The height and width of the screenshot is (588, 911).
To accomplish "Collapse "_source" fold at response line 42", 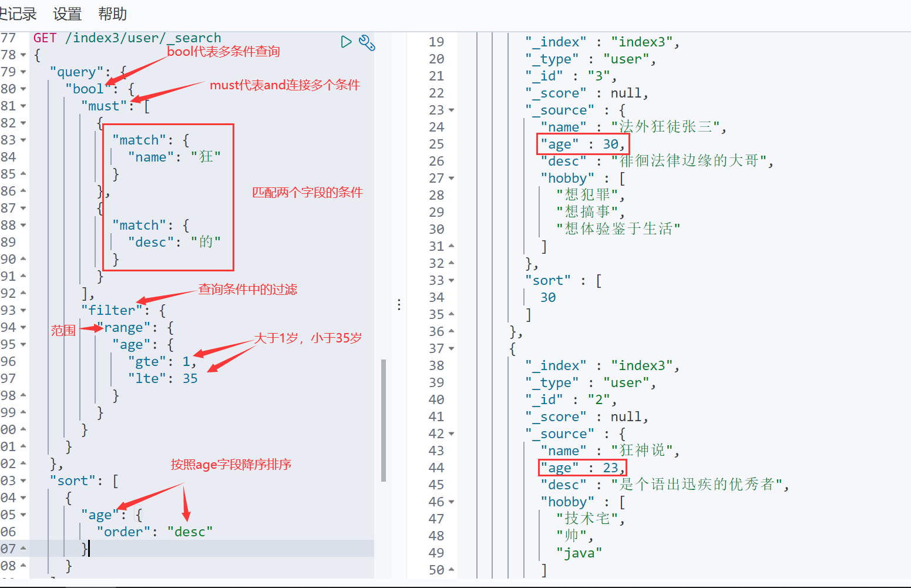I will [451, 434].
